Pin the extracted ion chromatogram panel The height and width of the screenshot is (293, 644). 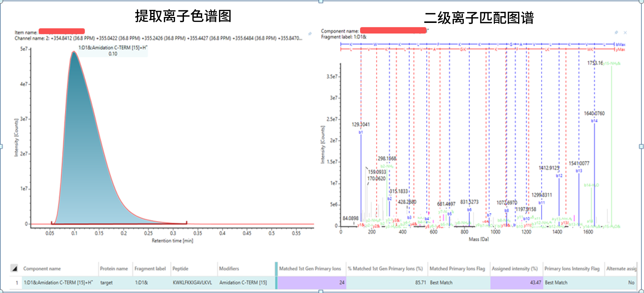pyautogui.click(x=310, y=34)
